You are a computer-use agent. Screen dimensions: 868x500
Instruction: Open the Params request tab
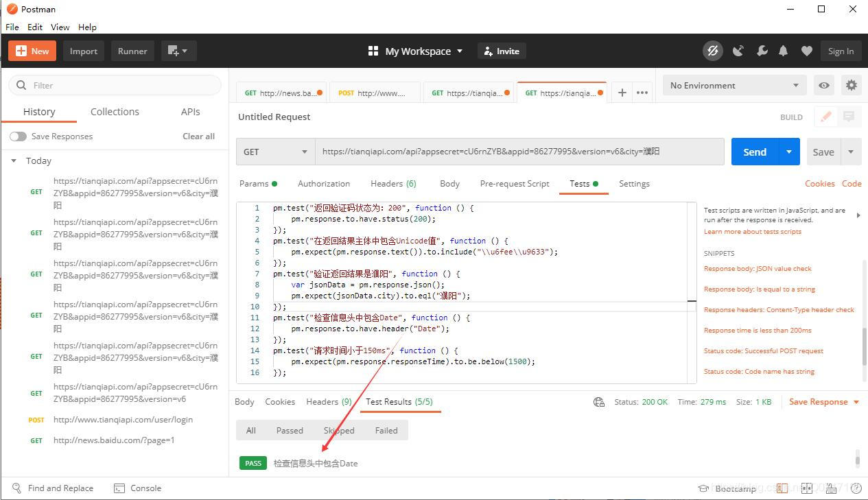click(x=258, y=184)
